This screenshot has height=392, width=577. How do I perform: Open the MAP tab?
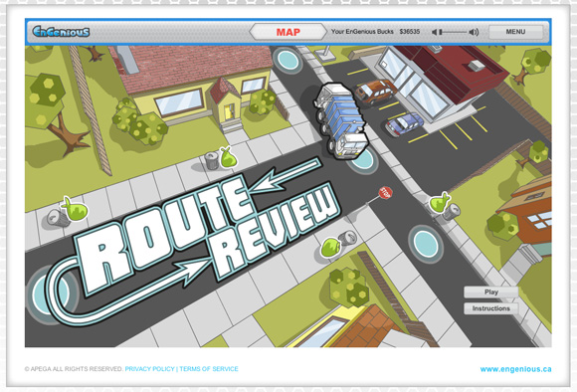pyautogui.click(x=288, y=32)
